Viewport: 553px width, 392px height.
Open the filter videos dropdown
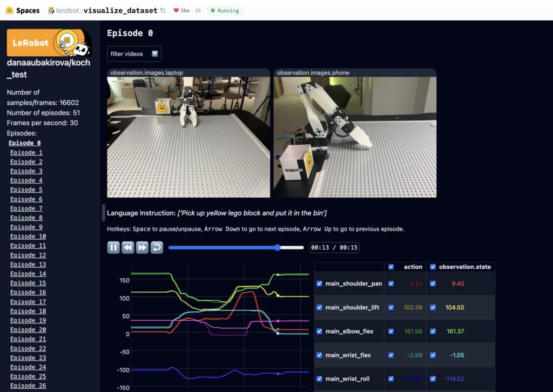click(134, 54)
